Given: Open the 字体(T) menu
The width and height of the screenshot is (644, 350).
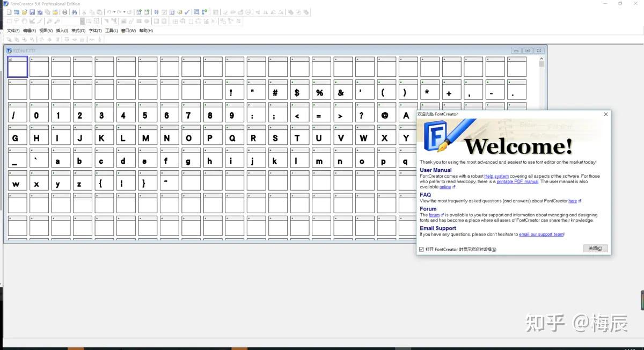Looking at the screenshot, I should 96,31.
